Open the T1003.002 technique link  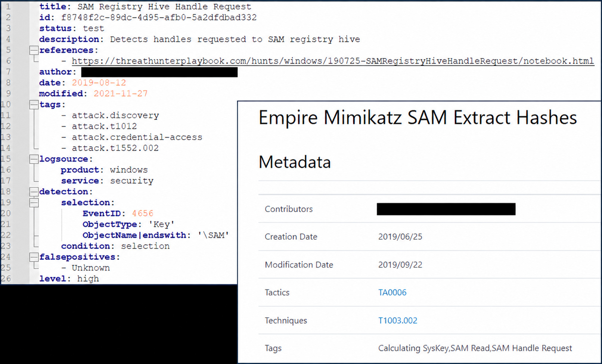point(398,320)
